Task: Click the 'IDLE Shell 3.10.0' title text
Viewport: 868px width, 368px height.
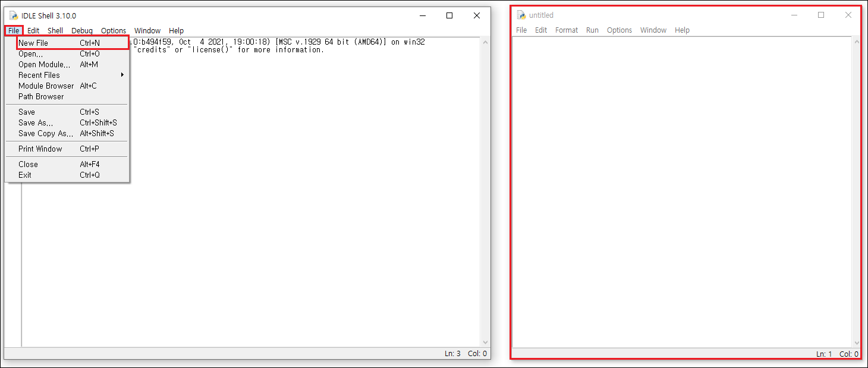Action: [49, 15]
